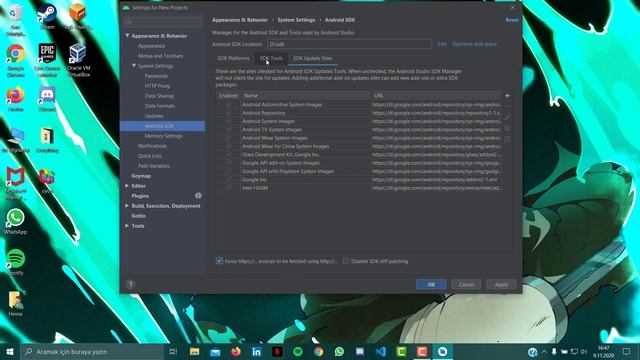
Task: Open Spotify desktop shortcut
Action: 16,262
